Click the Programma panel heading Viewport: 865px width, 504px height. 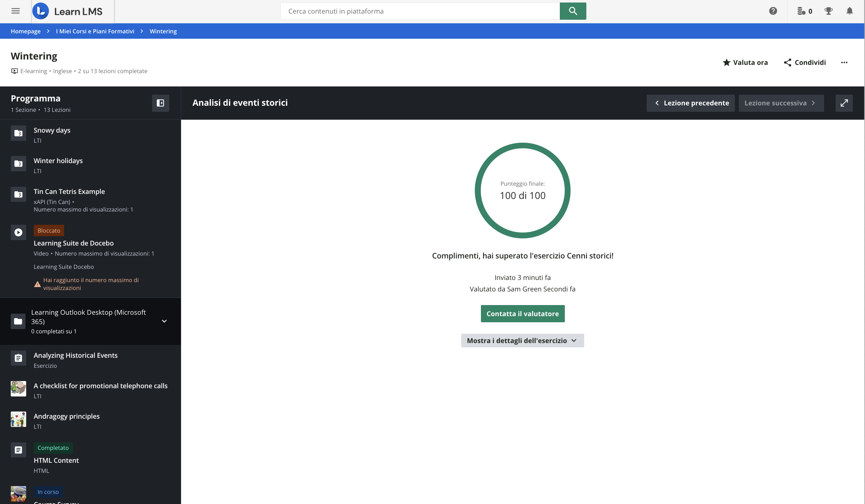pos(36,98)
